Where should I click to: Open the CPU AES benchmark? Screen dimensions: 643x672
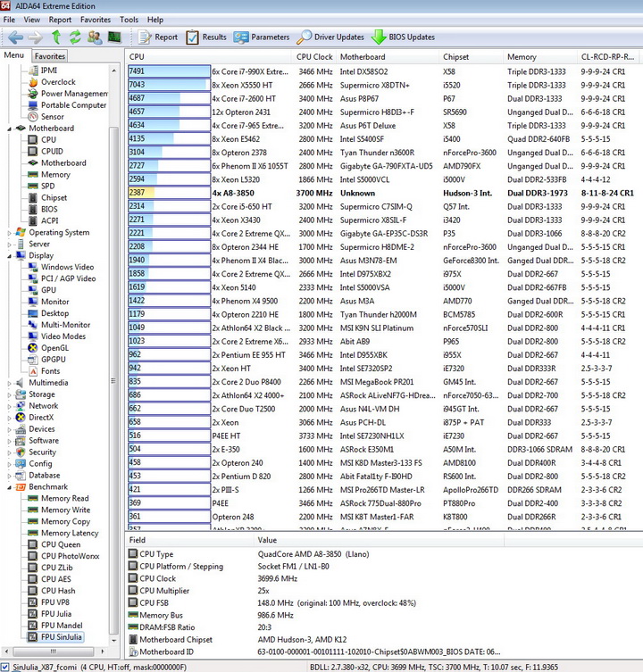pyautogui.click(x=55, y=579)
